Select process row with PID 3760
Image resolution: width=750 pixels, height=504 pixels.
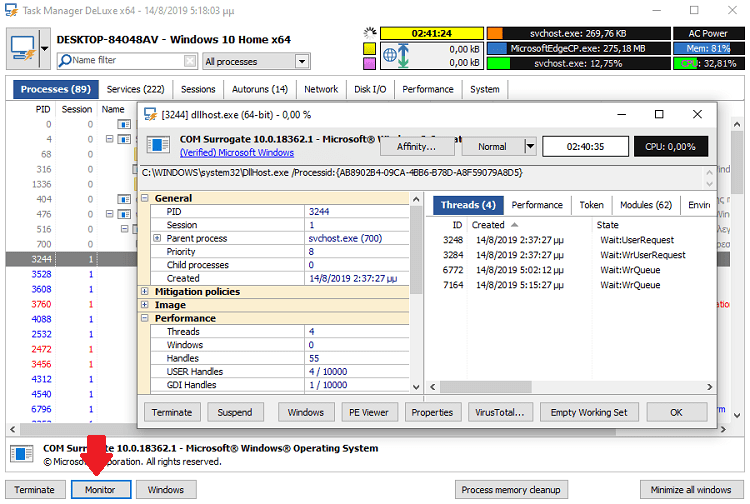71,304
